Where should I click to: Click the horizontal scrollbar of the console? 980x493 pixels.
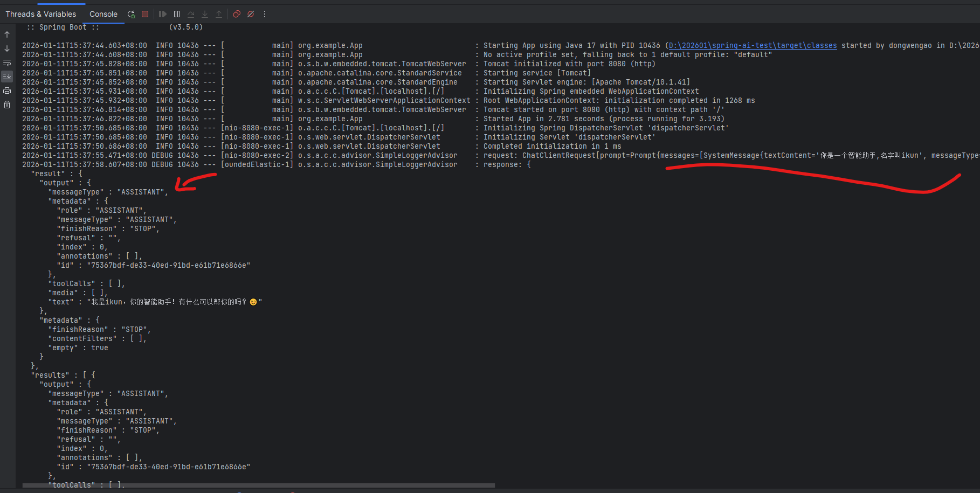coord(259,485)
